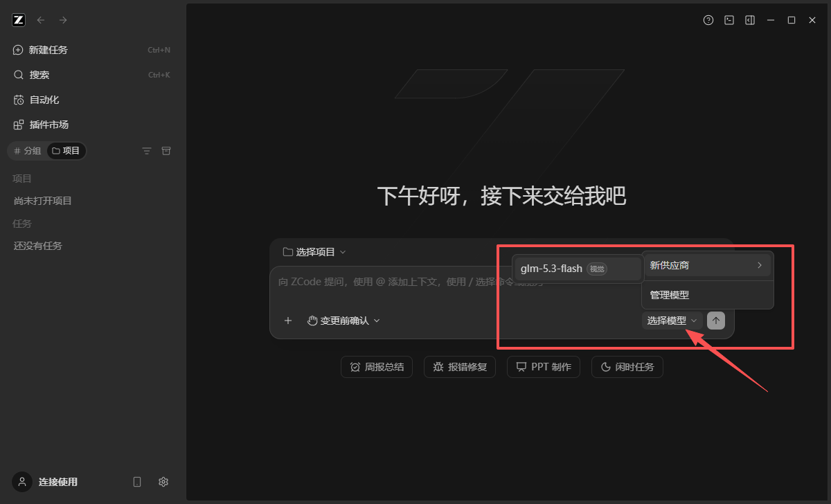Toggle the side panel layout icon
Viewport: 831px width, 504px height.
click(x=749, y=20)
